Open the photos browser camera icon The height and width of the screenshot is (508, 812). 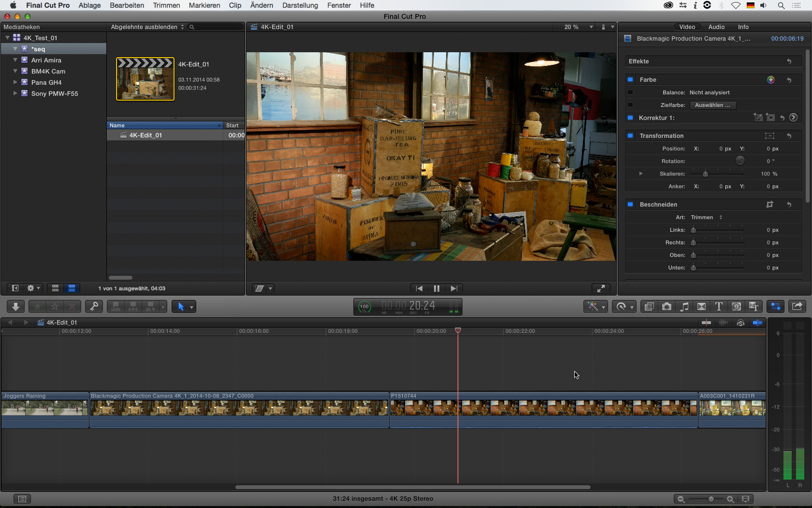coord(667,306)
